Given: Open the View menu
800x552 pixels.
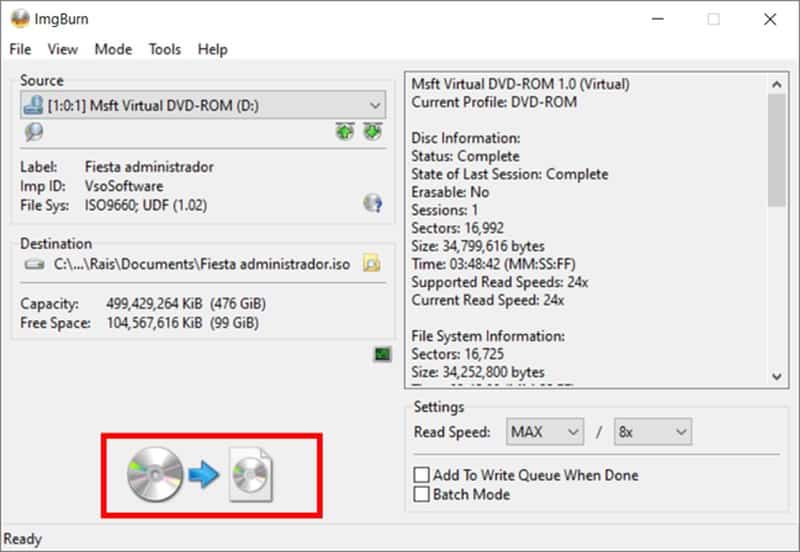Looking at the screenshot, I should coord(62,49).
